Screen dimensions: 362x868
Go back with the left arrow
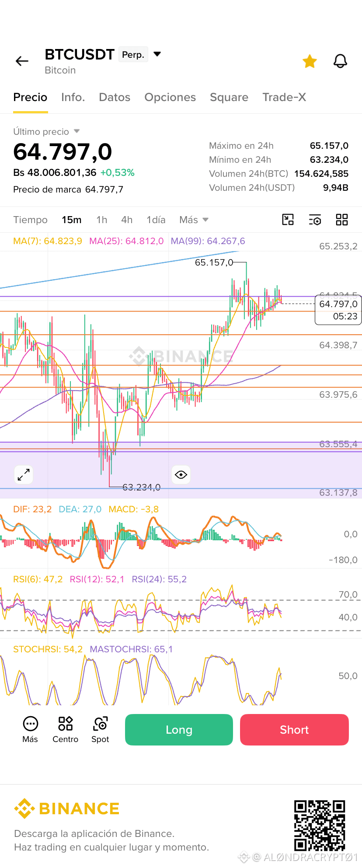(22, 61)
